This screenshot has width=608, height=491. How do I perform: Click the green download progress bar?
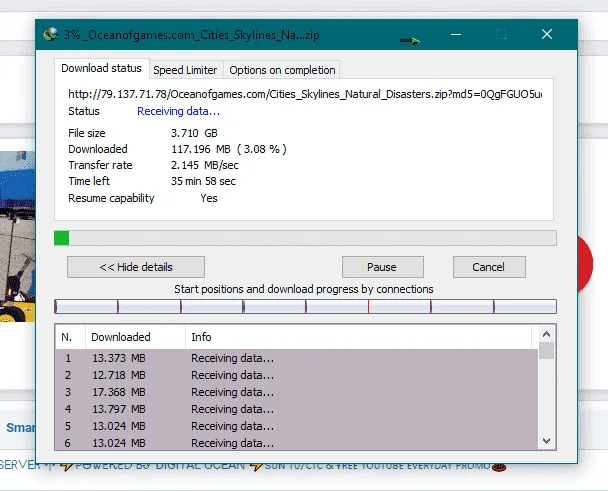pos(305,238)
